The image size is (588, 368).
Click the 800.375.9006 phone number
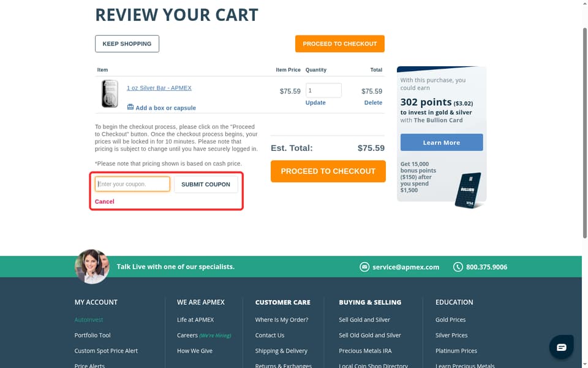pyautogui.click(x=487, y=267)
